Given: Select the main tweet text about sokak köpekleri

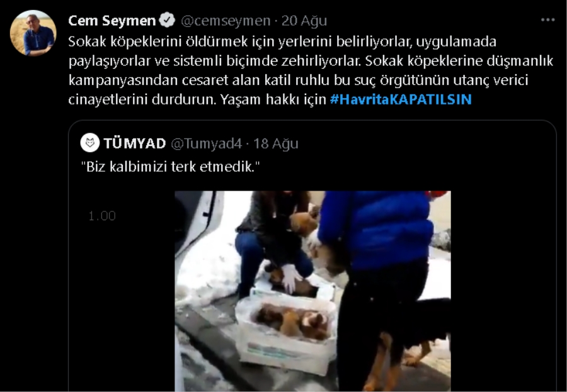Looking at the screenshot, I should (x=311, y=70).
